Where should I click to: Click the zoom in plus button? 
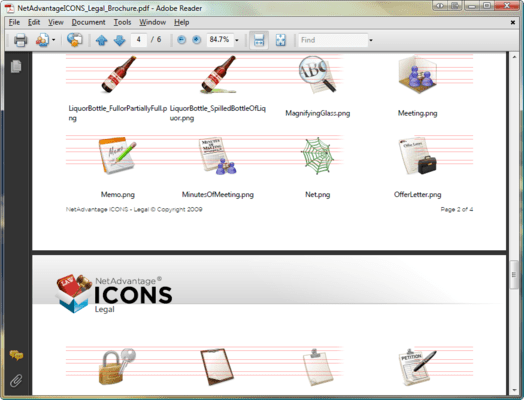pos(196,40)
